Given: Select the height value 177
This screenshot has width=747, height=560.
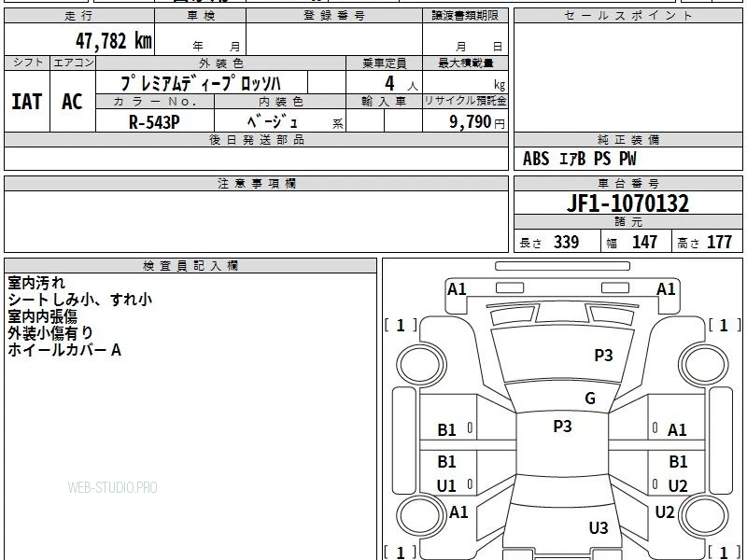Looking at the screenshot, I should pyautogui.click(x=719, y=242).
